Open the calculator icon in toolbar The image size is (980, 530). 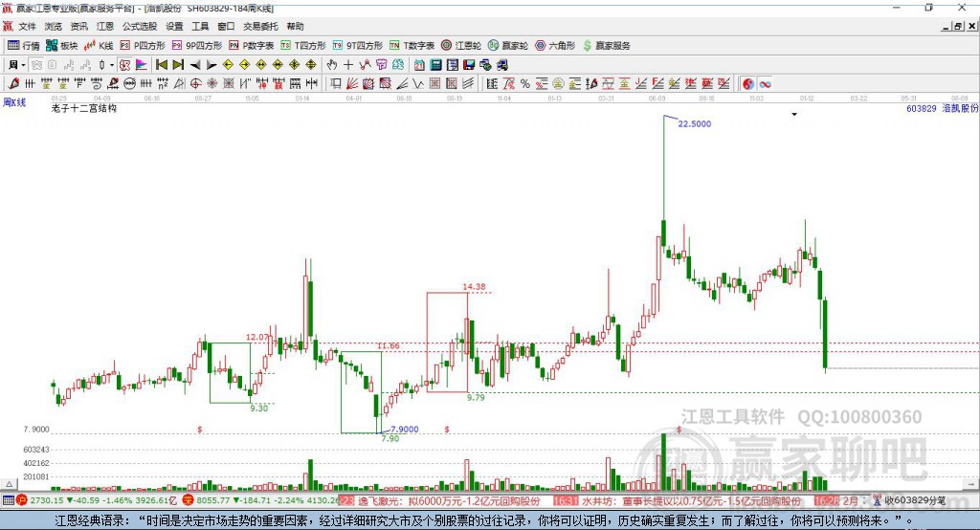coord(435,64)
